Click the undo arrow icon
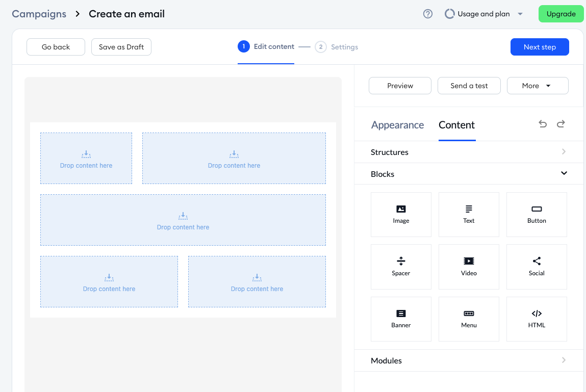The image size is (586, 392). click(543, 124)
